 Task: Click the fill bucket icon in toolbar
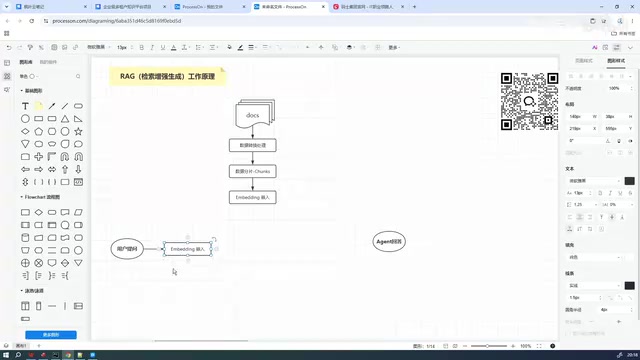(229, 47)
